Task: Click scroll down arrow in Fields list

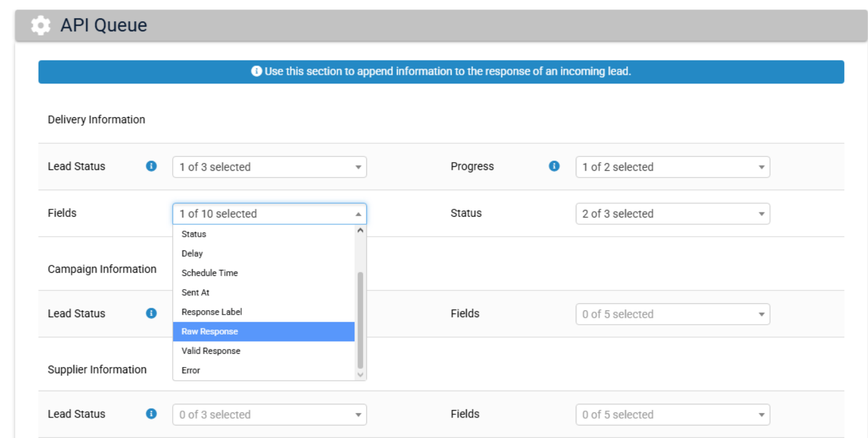Action: click(360, 374)
